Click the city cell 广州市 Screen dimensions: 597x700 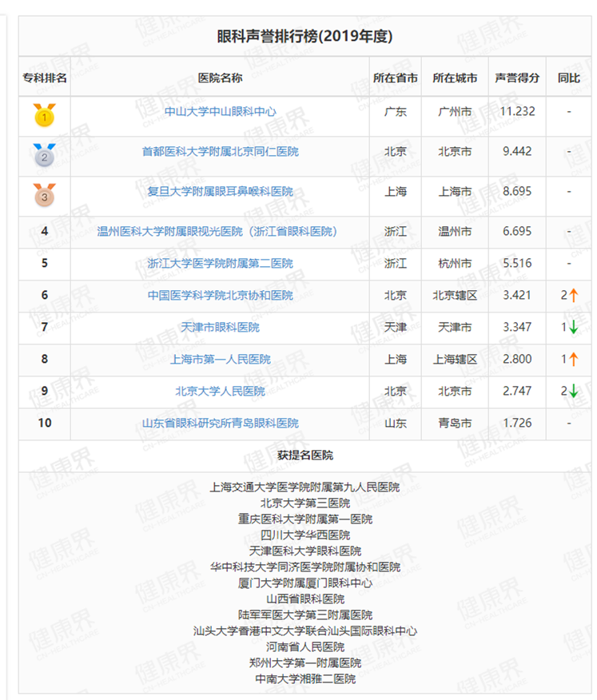[455, 112]
